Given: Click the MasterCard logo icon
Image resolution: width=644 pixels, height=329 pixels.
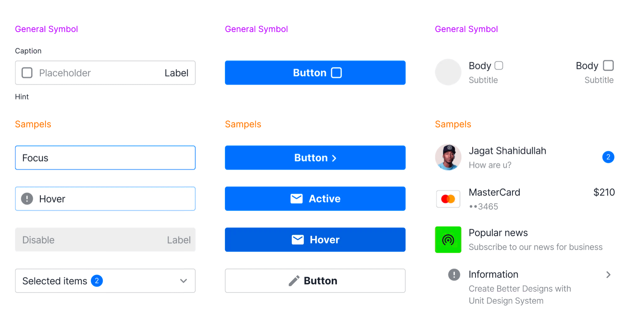Looking at the screenshot, I should click(448, 199).
